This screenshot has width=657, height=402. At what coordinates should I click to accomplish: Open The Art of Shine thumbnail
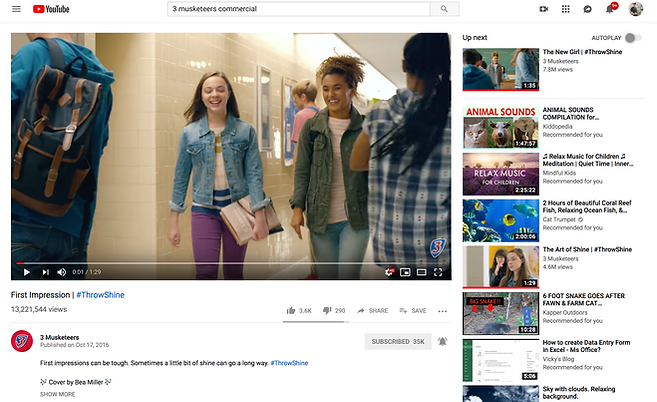pyautogui.click(x=501, y=267)
